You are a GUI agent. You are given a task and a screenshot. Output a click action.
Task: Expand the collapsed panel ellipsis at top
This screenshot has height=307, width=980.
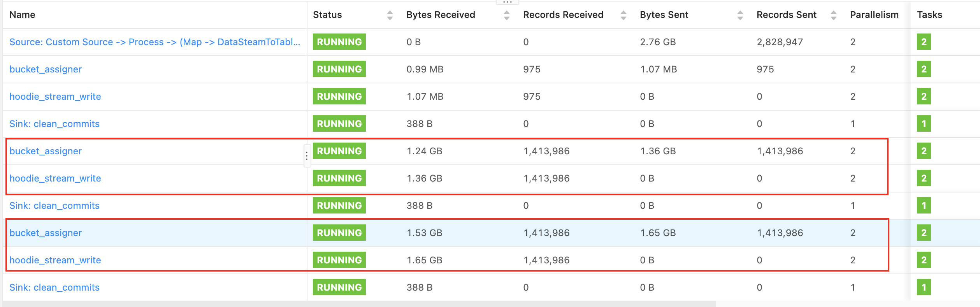click(x=508, y=2)
